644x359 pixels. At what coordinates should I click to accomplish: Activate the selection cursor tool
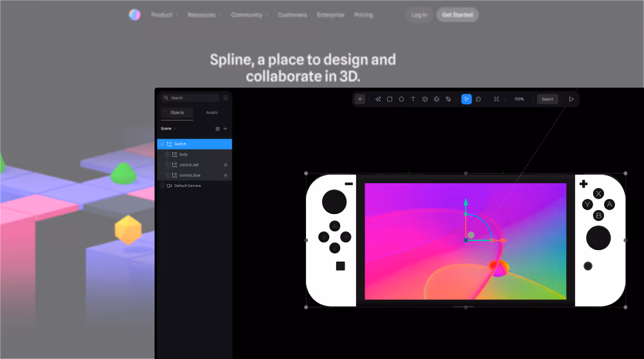point(466,99)
